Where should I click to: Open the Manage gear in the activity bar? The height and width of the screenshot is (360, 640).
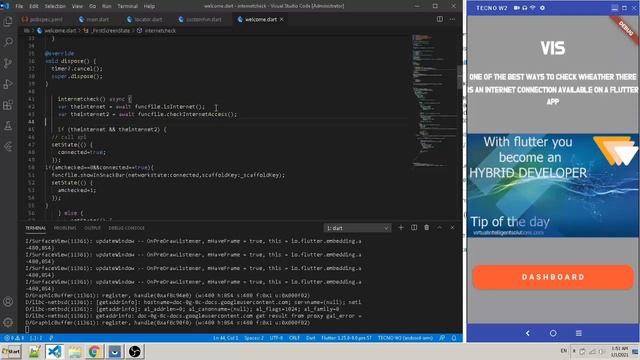(8, 322)
